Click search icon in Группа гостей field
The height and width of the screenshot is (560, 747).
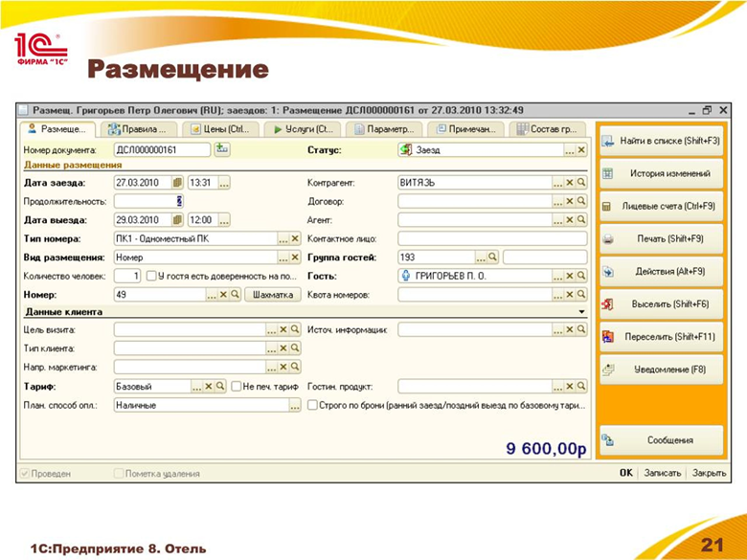(x=493, y=257)
